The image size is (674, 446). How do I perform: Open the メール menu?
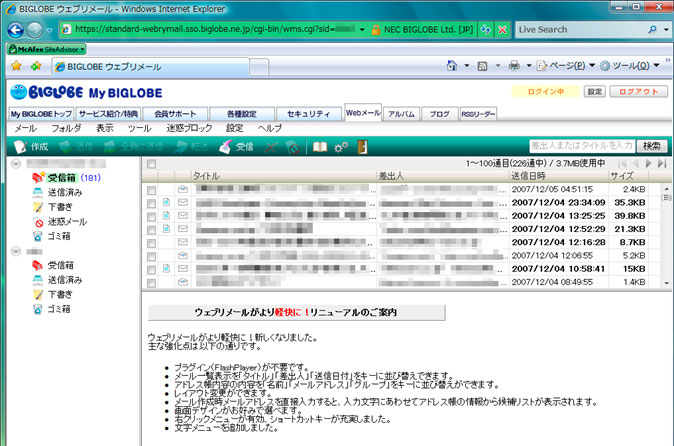(25, 128)
